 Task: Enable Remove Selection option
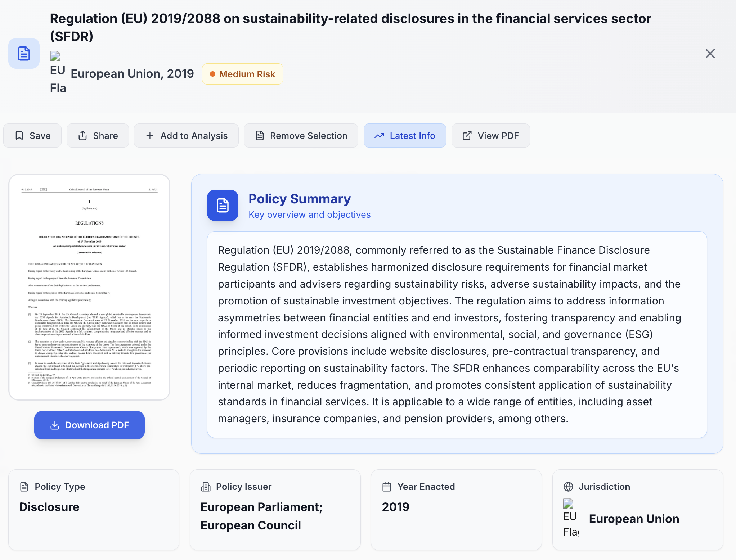click(x=301, y=135)
